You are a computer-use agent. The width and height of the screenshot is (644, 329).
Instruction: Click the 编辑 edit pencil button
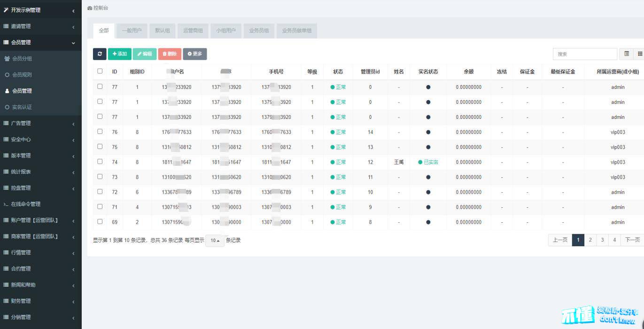(145, 54)
